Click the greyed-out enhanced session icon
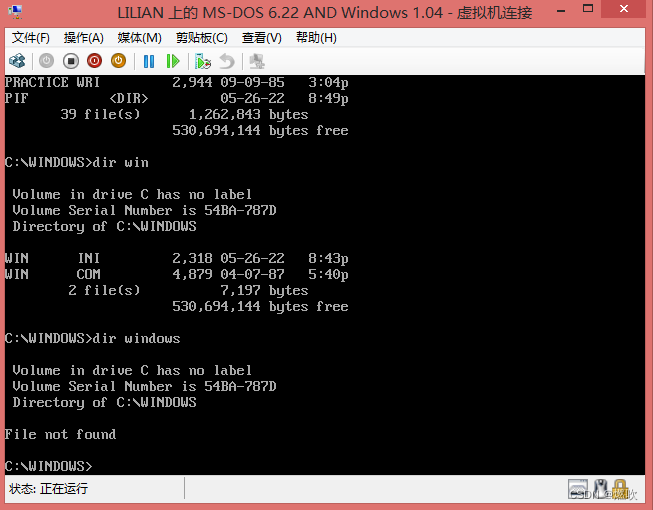 pos(257,61)
